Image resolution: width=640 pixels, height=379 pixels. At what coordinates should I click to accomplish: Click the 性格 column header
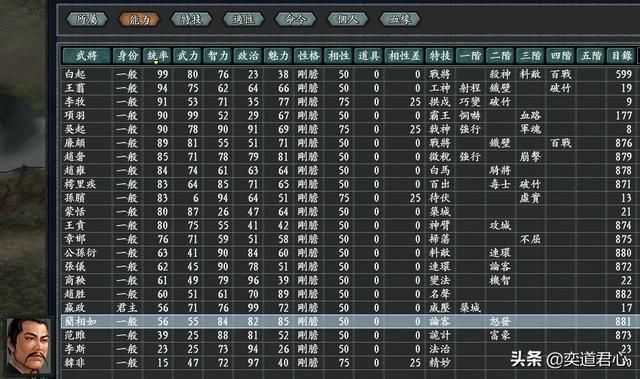click(309, 55)
